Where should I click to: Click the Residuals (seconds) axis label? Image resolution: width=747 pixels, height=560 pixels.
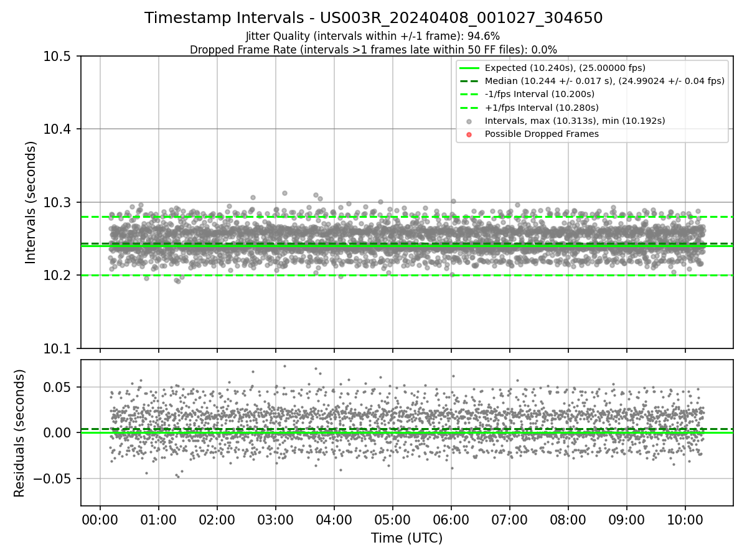(x=19, y=433)
